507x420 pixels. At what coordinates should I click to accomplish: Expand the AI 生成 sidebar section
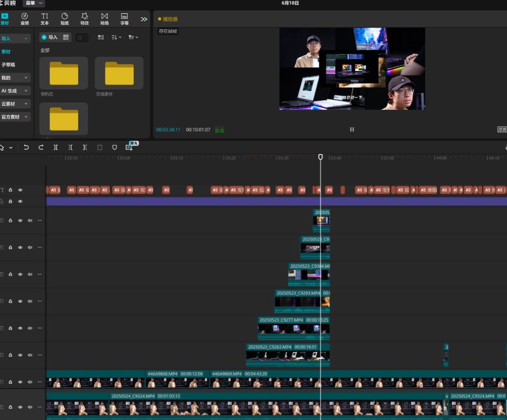[15, 91]
